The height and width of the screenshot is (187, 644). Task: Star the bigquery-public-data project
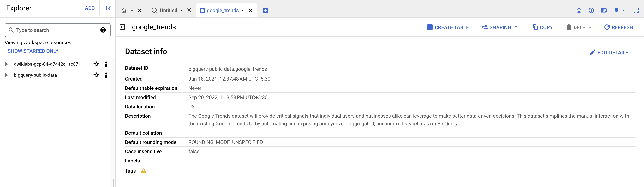96,75
